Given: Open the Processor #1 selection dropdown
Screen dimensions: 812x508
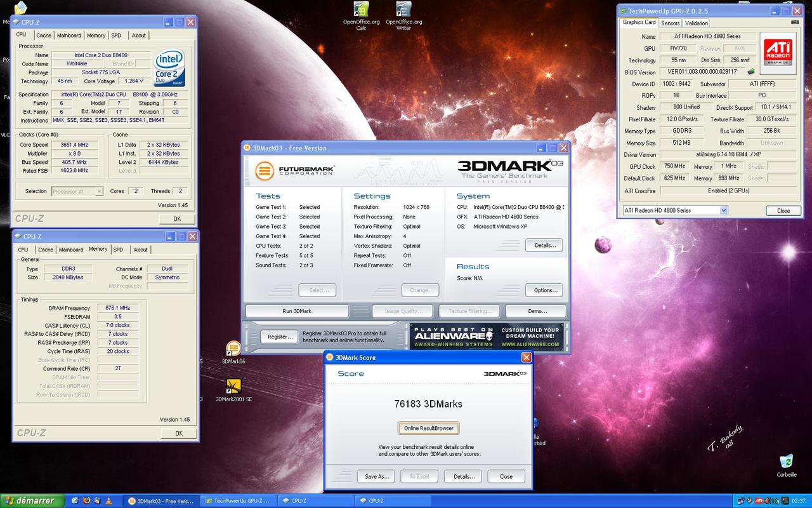Looking at the screenshot, I should (77, 191).
